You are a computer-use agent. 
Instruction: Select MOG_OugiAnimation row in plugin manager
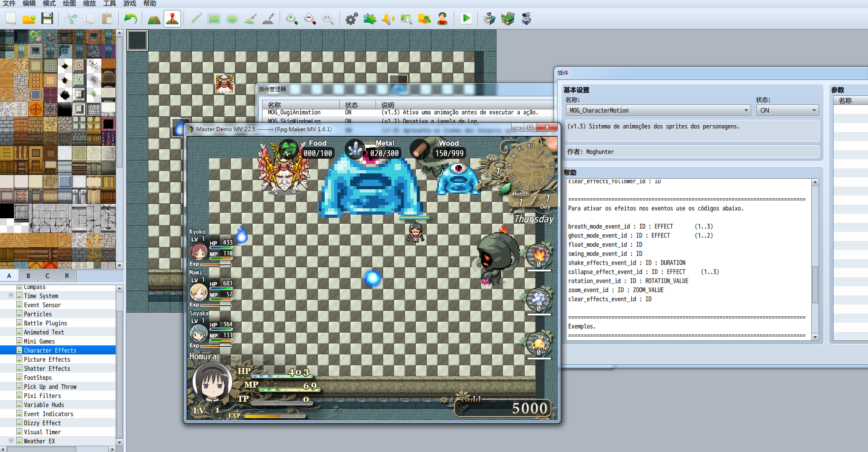(x=408, y=113)
